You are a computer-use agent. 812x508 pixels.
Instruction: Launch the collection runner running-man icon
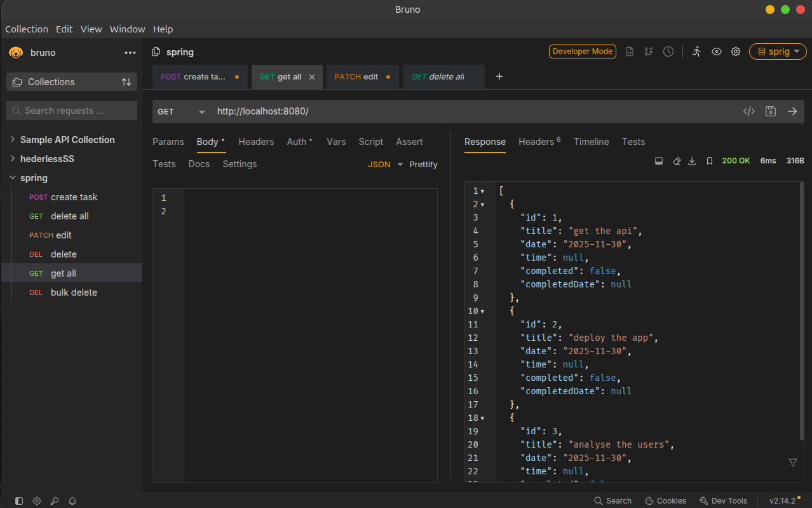pyautogui.click(x=697, y=52)
